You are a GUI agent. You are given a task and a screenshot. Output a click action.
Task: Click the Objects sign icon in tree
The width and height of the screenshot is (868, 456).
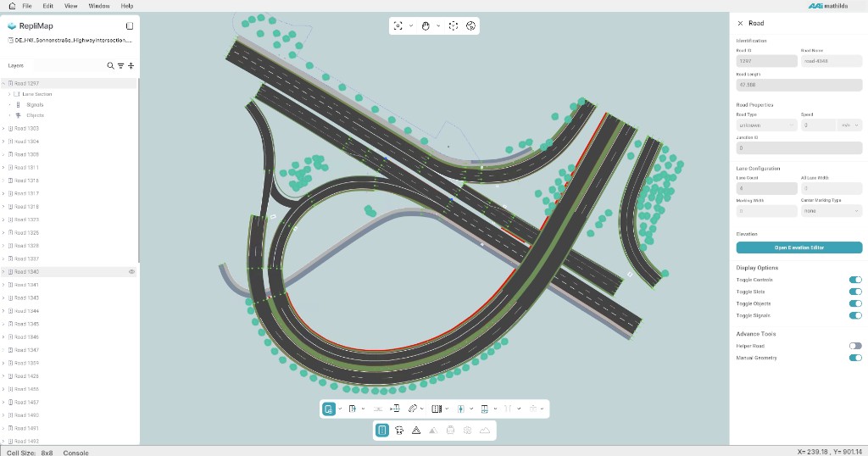coord(19,115)
